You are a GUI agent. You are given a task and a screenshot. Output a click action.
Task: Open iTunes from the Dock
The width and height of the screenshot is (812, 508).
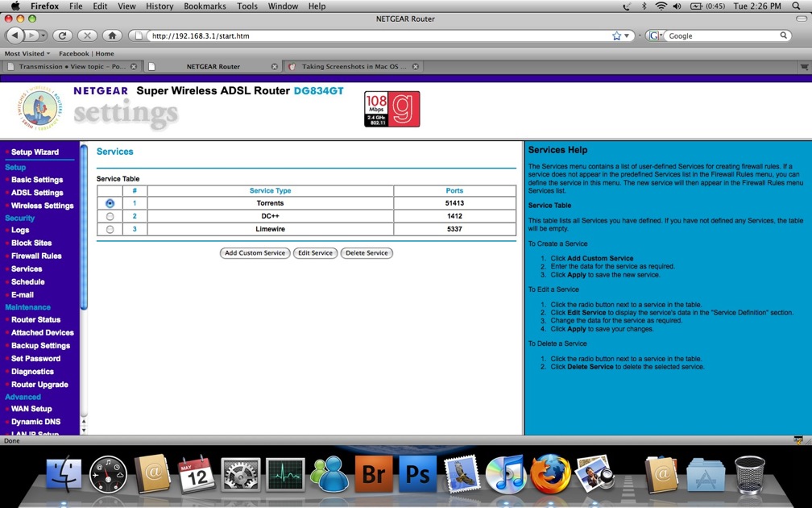coord(506,474)
